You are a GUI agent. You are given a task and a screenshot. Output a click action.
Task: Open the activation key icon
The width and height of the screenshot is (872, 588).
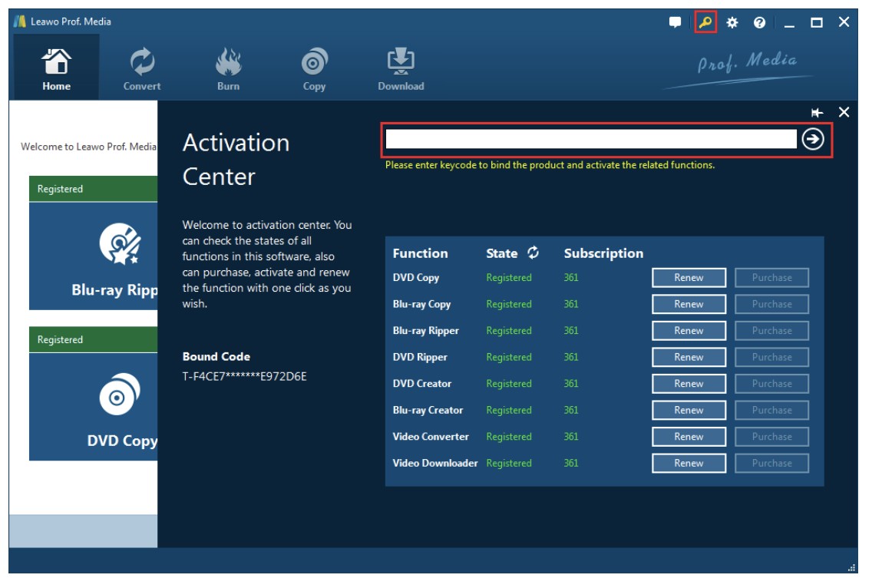coord(705,23)
